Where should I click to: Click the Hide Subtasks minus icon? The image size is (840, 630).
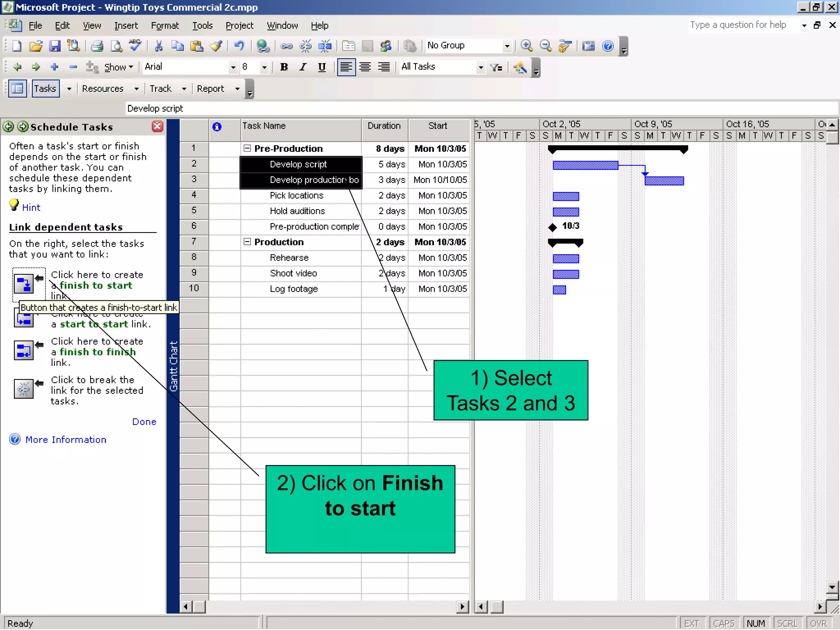(x=73, y=67)
